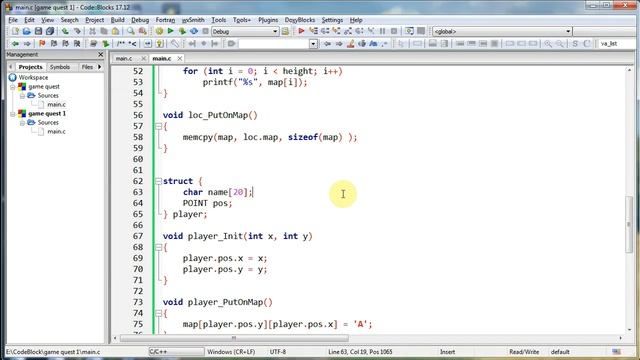Select main.c under game quest 1

56,131
